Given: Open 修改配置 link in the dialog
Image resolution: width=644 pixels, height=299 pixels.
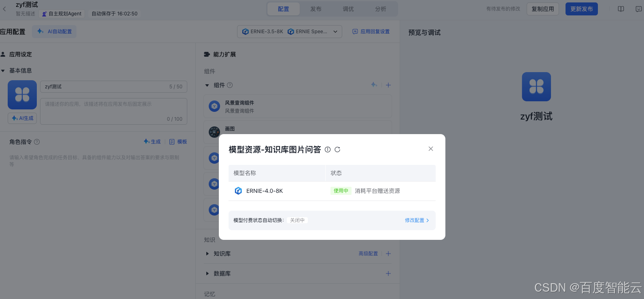Looking at the screenshot, I should pyautogui.click(x=417, y=220).
